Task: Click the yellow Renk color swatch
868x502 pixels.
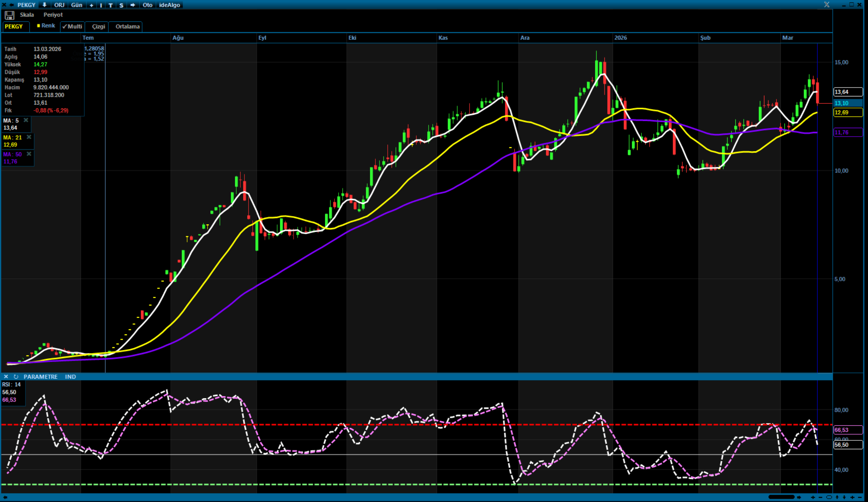Action: tap(39, 26)
